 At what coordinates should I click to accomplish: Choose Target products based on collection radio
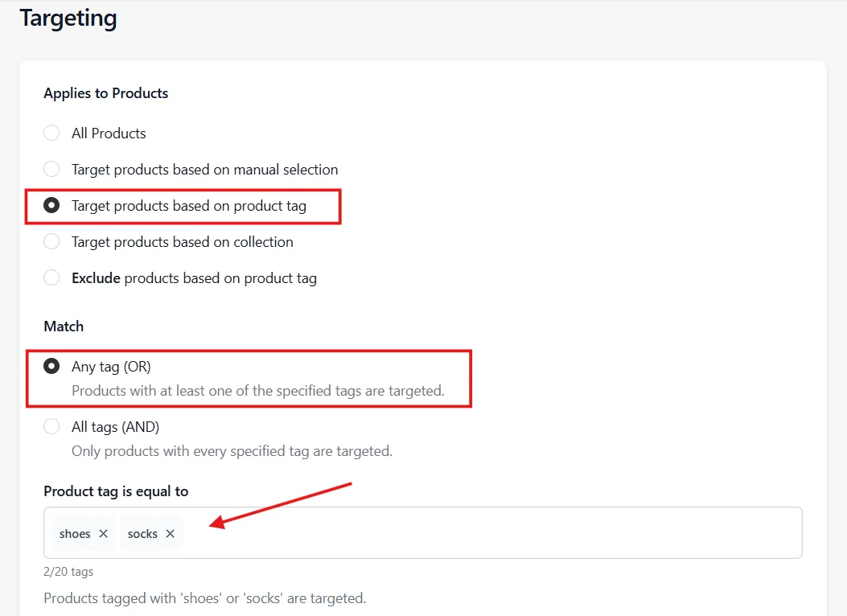pos(51,241)
